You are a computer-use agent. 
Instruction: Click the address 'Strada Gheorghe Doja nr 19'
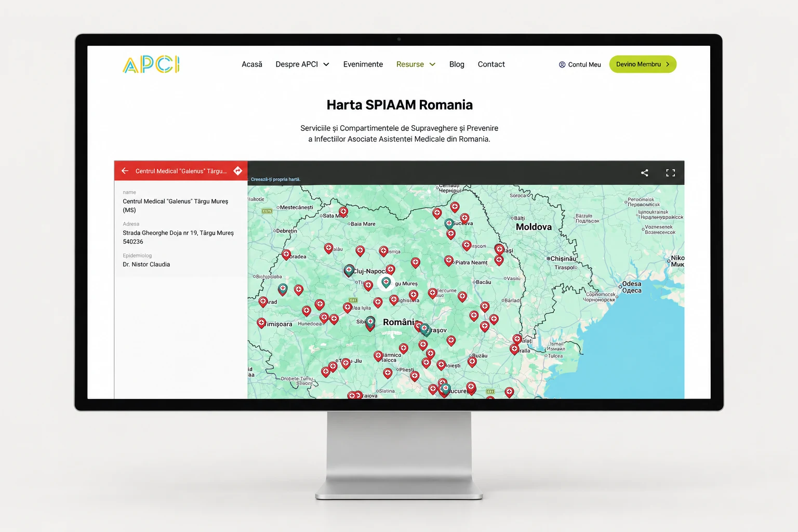(x=159, y=233)
